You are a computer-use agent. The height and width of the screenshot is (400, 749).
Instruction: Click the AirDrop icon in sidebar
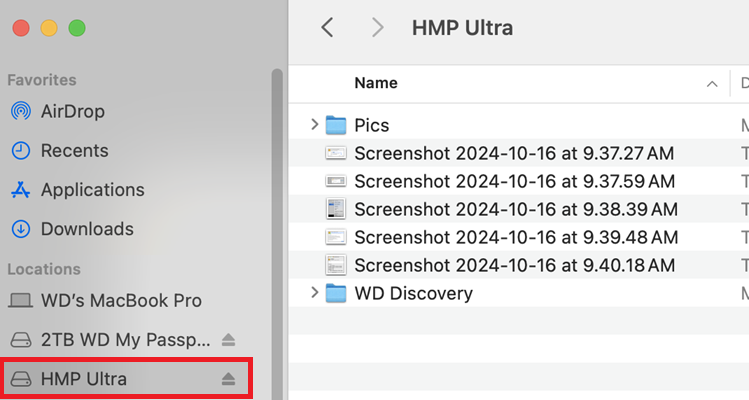pos(20,112)
